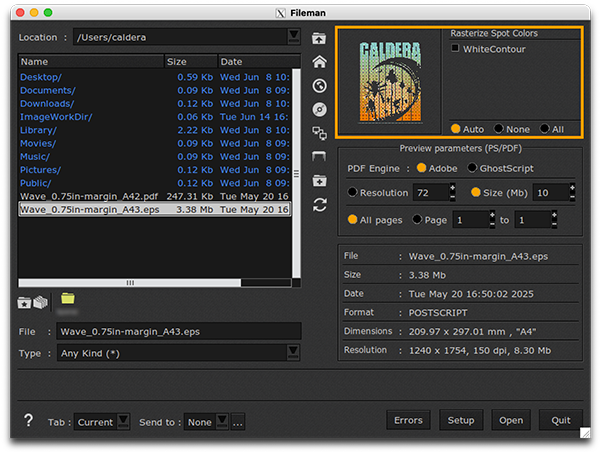This screenshot has height=452, width=600.
Task: Select GhostScript as PDF engine
Action: (472, 167)
